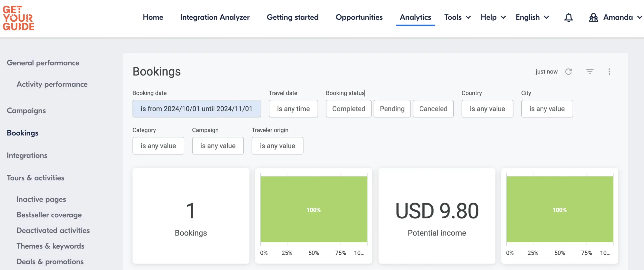644x270 pixels.
Task: Click the Amanda user profile icon
Action: pos(593,17)
